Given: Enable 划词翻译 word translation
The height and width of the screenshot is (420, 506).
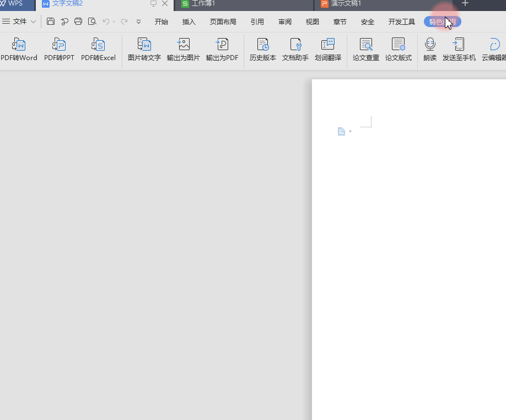Looking at the screenshot, I should [x=328, y=50].
